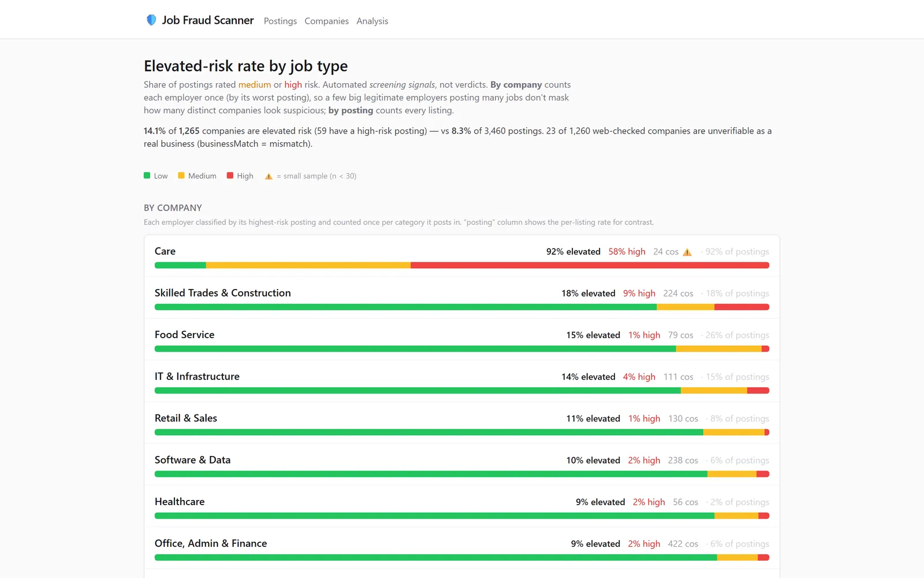924x578 pixels.
Task: Click the Job Fraud Scanner title
Action: point(208,20)
